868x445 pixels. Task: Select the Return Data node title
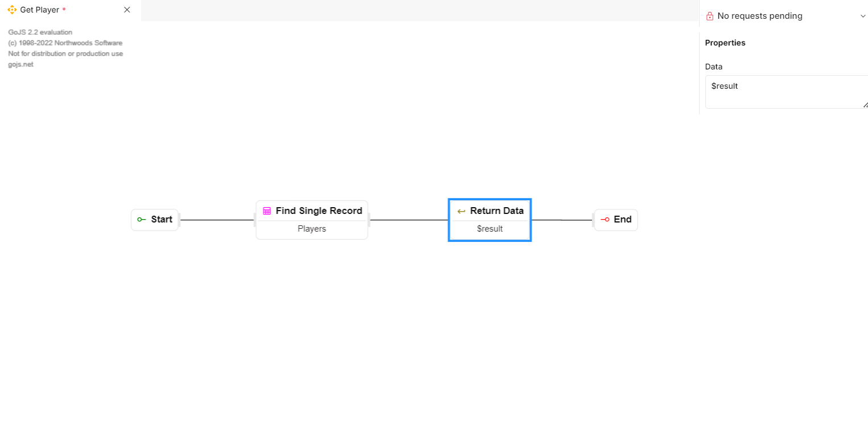pyautogui.click(x=497, y=211)
